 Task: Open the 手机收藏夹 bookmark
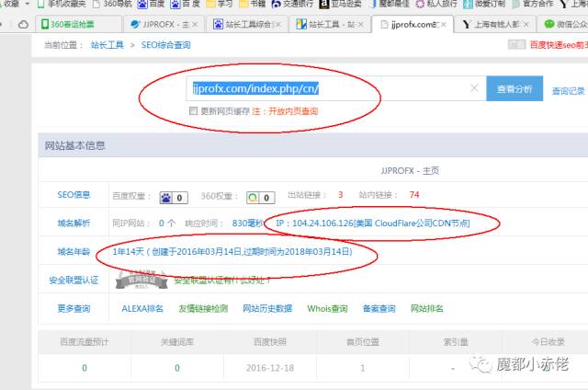click(62, 4)
